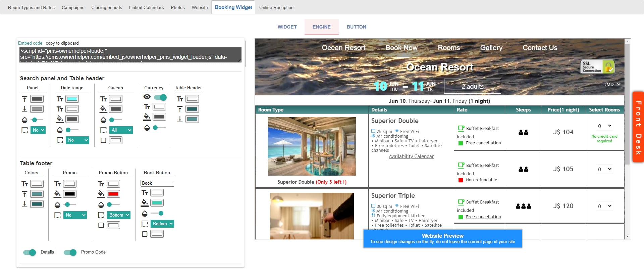Click the Guests border-color square icon

click(x=103, y=140)
